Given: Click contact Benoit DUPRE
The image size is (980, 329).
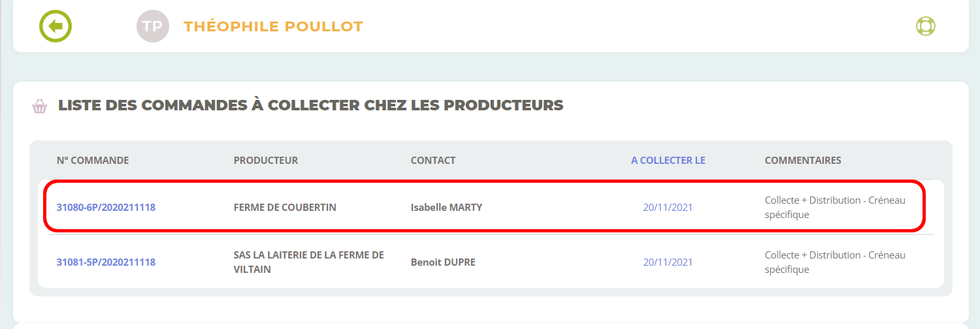Looking at the screenshot, I should coord(443,262).
